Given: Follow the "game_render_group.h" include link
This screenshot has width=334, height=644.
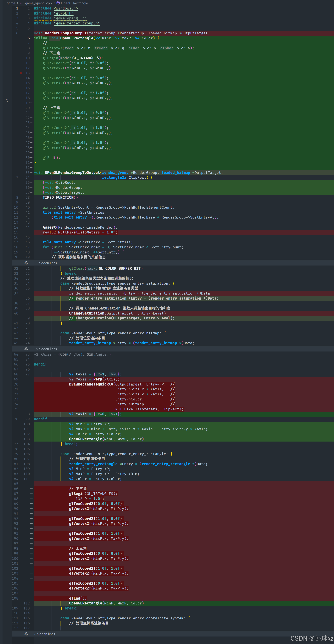Looking at the screenshot, I should point(77,23).
